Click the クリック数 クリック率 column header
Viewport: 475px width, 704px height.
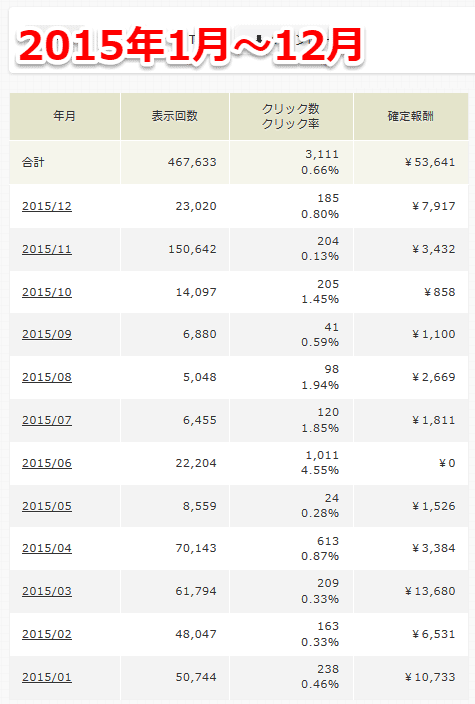(x=291, y=116)
